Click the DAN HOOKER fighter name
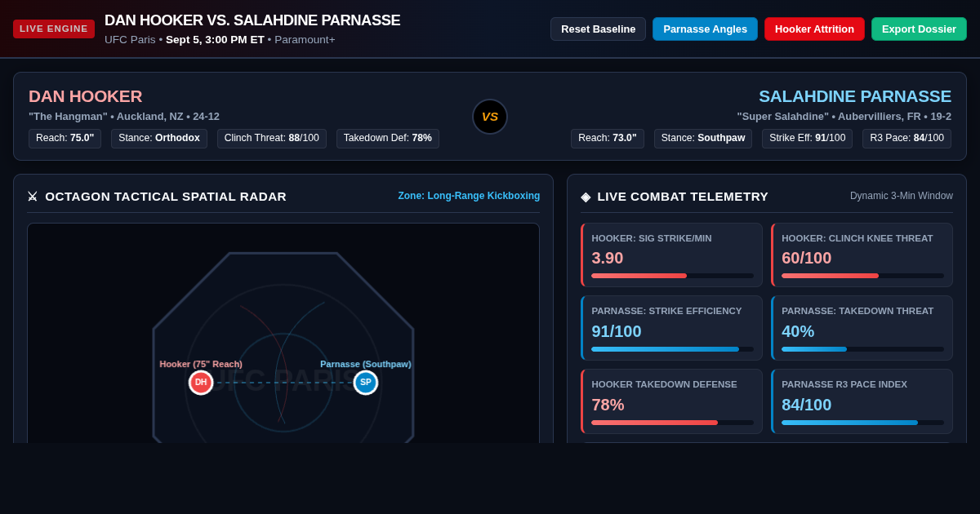This screenshot has height=514, width=980. [86, 96]
